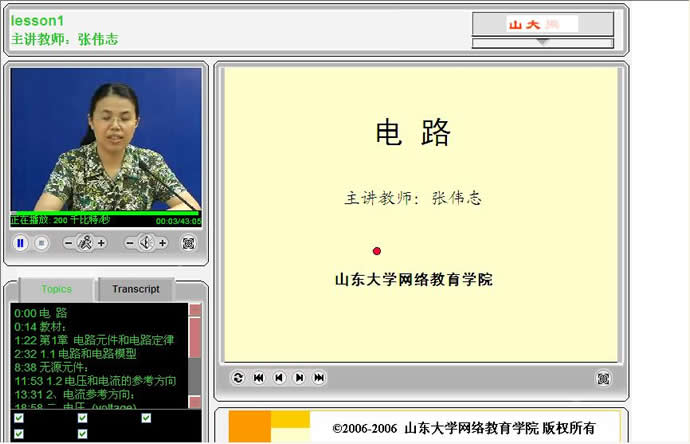Click the green video progress bar

[x=105, y=213]
